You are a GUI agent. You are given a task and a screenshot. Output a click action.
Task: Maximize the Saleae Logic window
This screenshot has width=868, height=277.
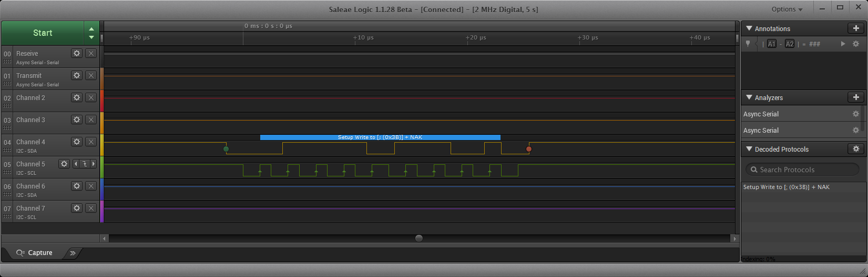(840, 7)
